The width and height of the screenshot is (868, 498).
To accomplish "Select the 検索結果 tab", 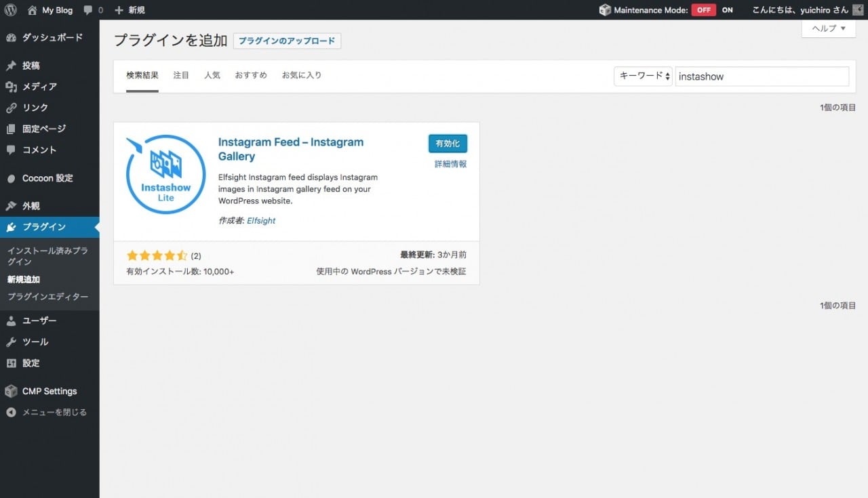I will point(142,75).
